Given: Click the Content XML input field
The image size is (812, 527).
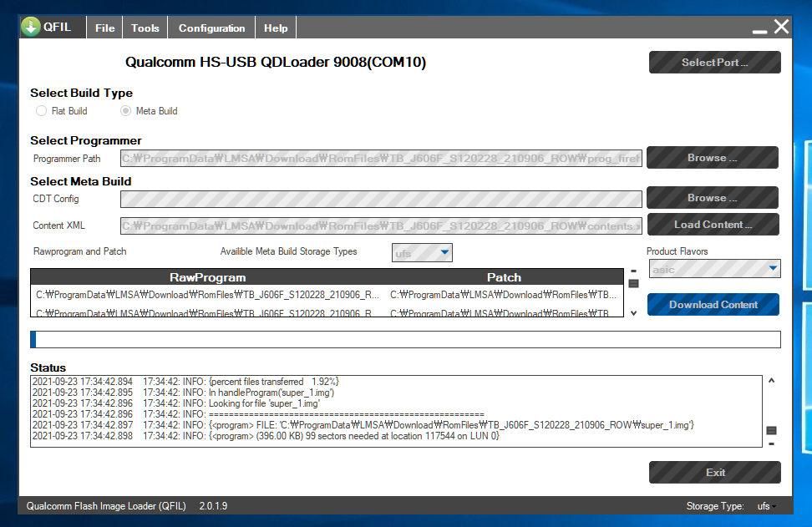Looking at the screenshot, I should click(x=381, y=225).
